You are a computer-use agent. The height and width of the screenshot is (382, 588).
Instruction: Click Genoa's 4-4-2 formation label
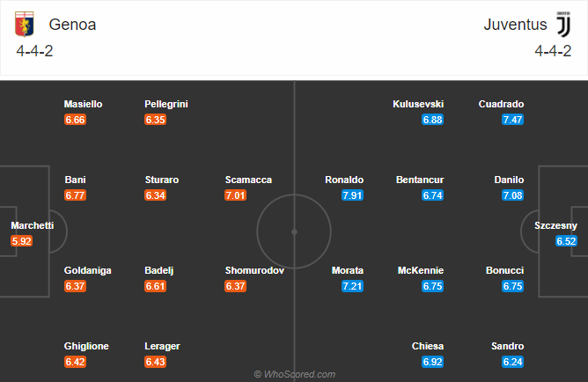pyautogui.click(x=34, y=51)
